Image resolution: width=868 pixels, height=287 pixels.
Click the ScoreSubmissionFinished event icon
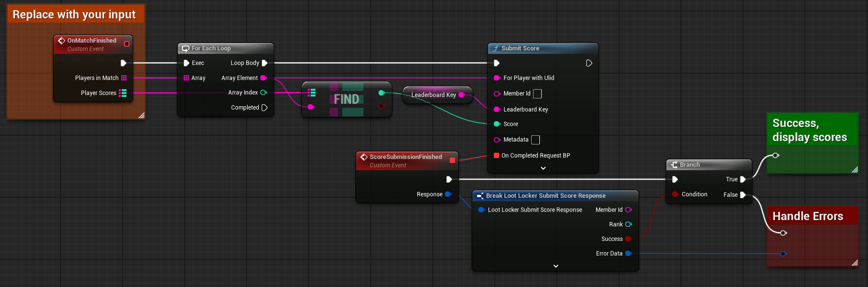(364, 157)
